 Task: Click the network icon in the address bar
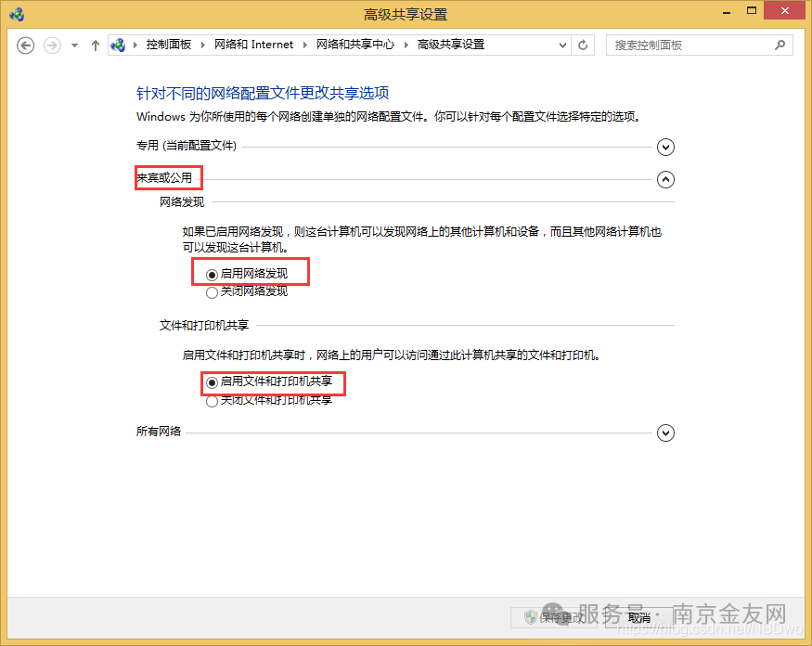(x=118, y=45)
